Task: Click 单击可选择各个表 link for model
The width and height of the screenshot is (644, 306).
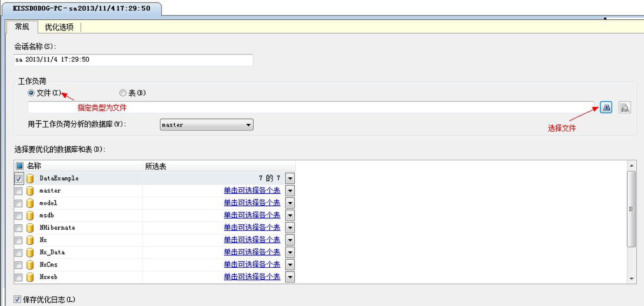Action: [252, 203]
